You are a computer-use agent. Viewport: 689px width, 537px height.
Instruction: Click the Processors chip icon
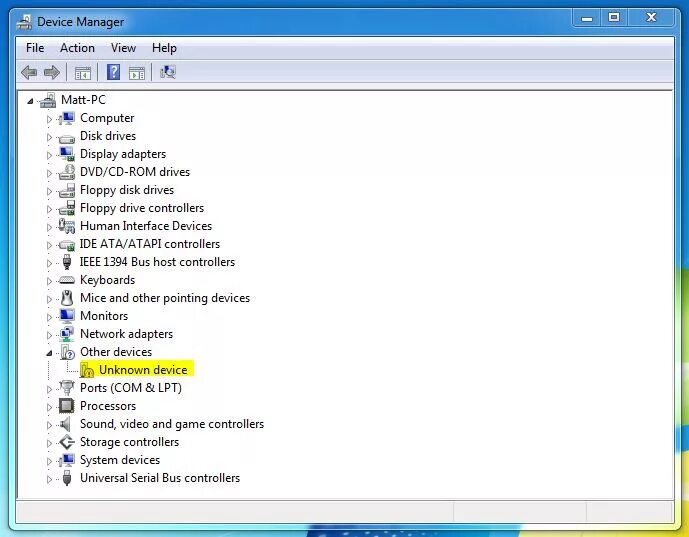[x=67, y=406]
